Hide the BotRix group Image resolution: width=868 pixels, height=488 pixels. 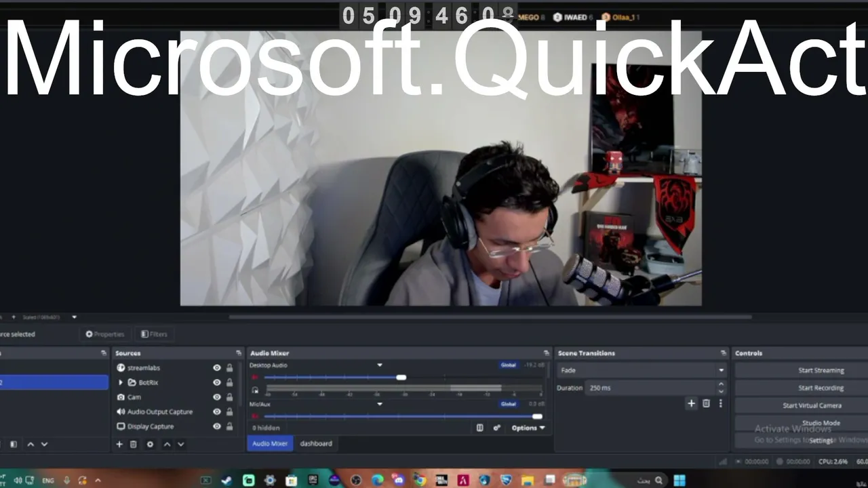pos(217,383)
